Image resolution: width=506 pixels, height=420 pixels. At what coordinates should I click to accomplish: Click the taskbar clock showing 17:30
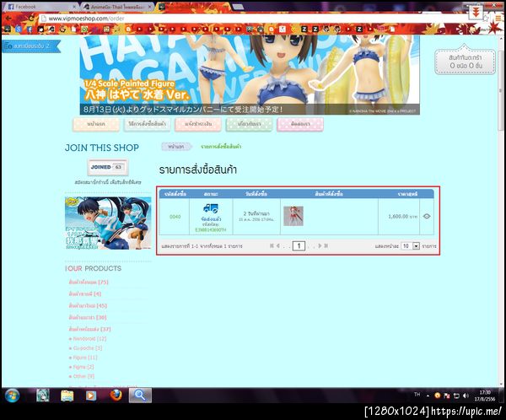[x=485, y=396]
